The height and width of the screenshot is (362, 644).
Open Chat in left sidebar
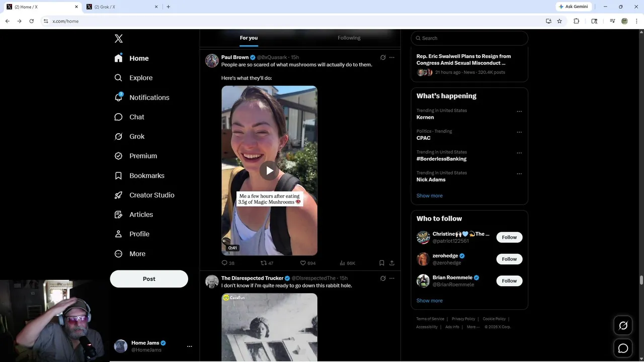[x=129, y=117]
